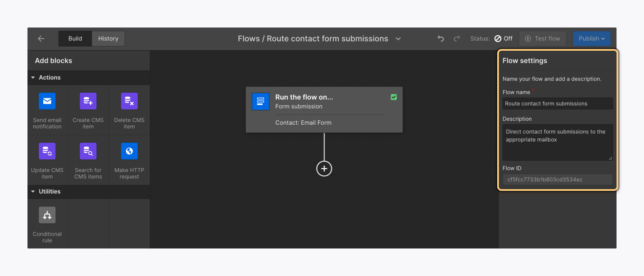Edit the Flow name input field
644x276 pixels.
(557, 103)
